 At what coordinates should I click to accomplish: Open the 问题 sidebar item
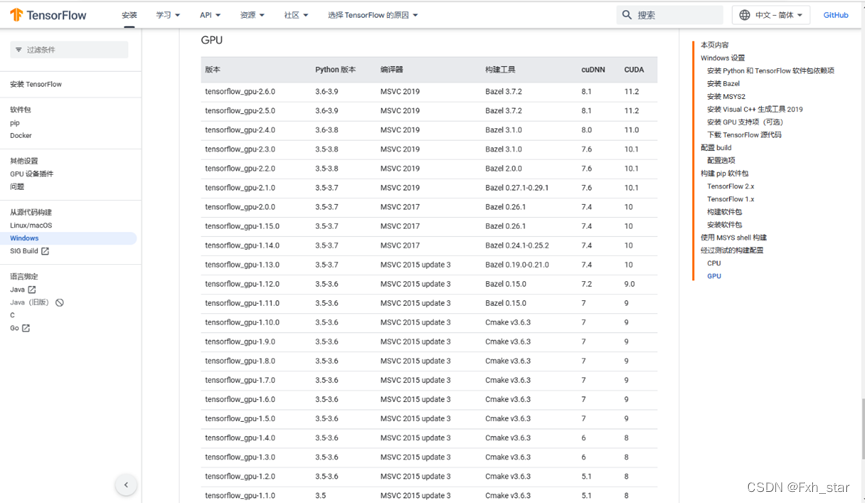[x=17, y=186]
